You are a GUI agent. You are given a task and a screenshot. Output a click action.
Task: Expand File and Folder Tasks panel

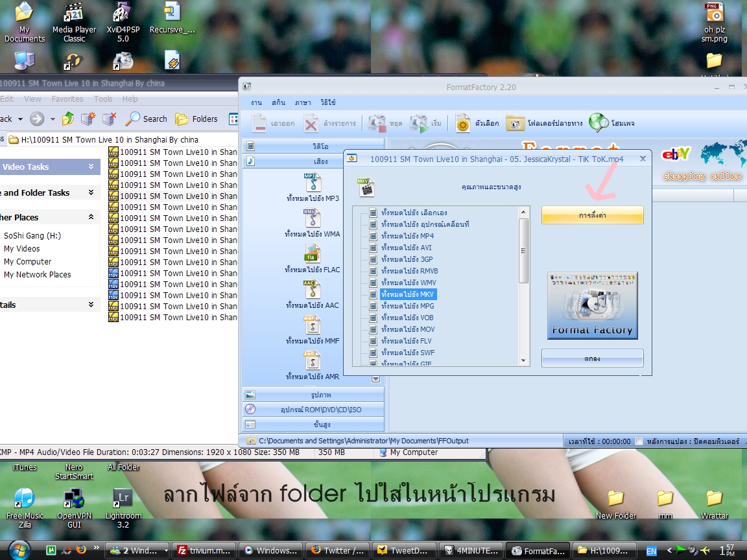[91, 192]
